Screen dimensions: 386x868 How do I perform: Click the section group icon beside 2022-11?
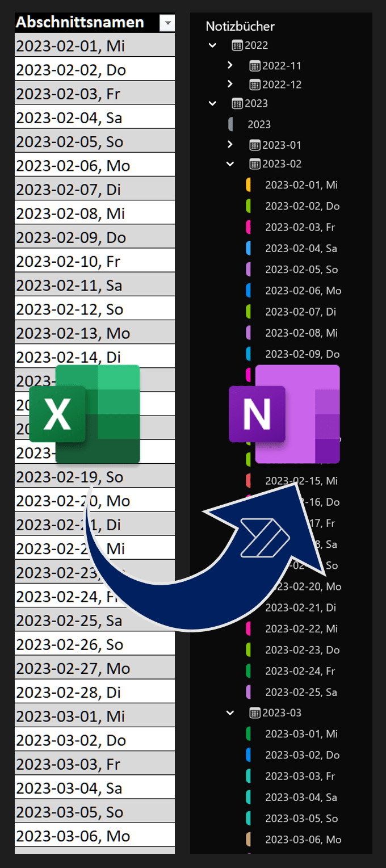tap(255, 66)
